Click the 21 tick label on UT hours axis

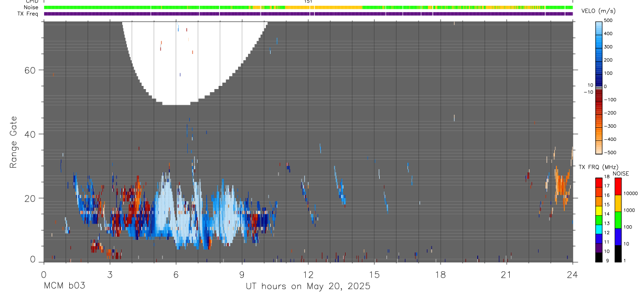(x=506, y=274)
